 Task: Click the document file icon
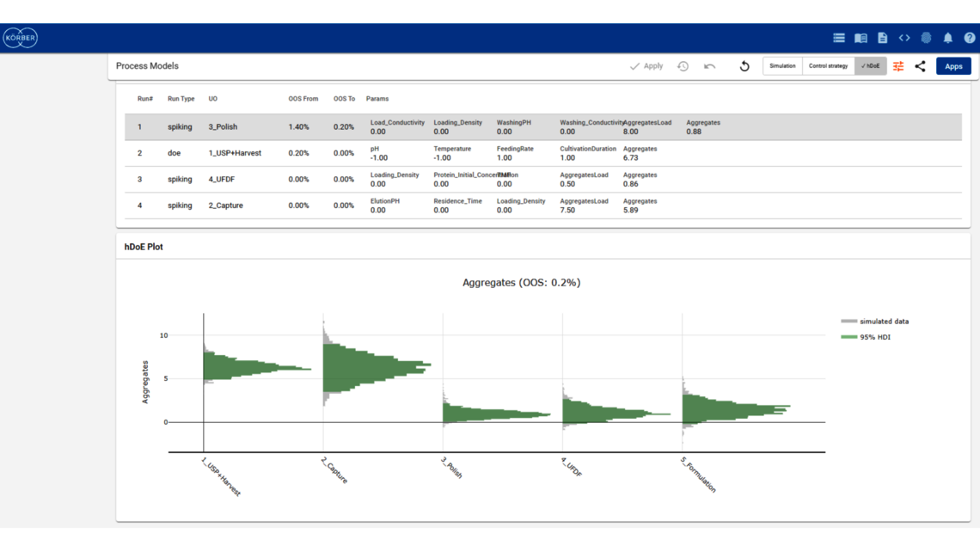point(882,38)
